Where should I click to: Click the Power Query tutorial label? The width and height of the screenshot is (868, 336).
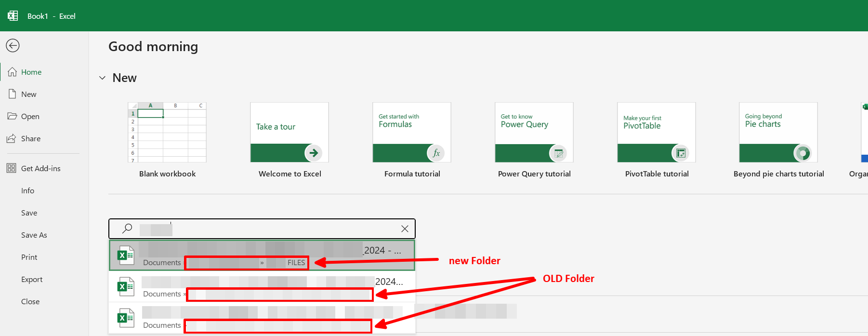pos(534,174)
